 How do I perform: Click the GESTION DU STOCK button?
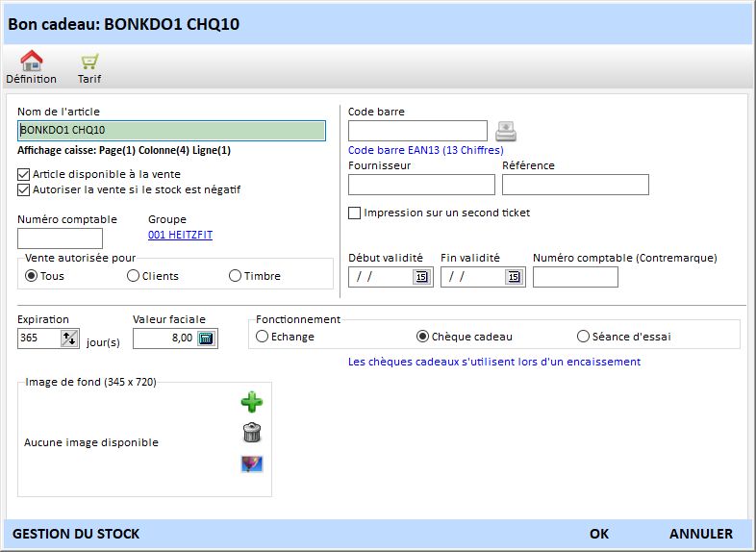76,534
